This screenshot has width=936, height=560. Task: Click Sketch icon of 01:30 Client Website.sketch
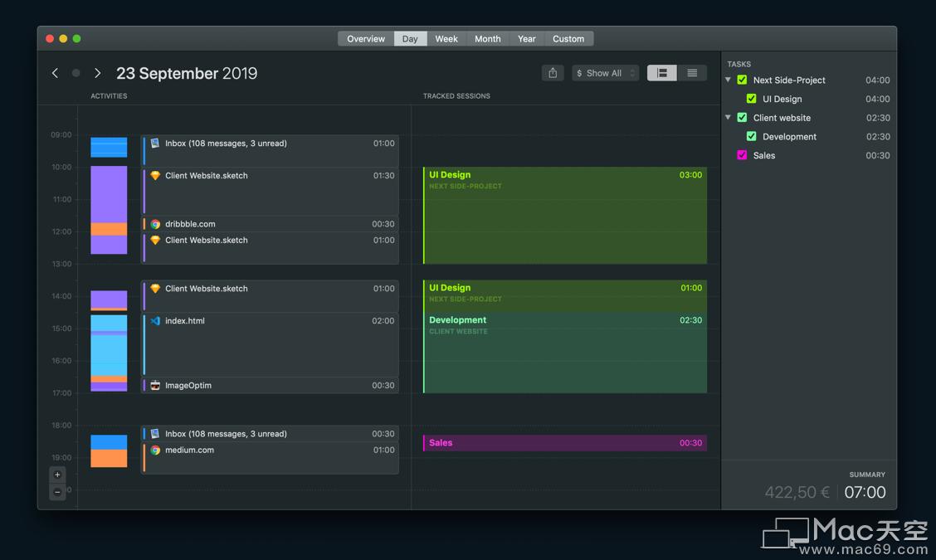point(155,176)
